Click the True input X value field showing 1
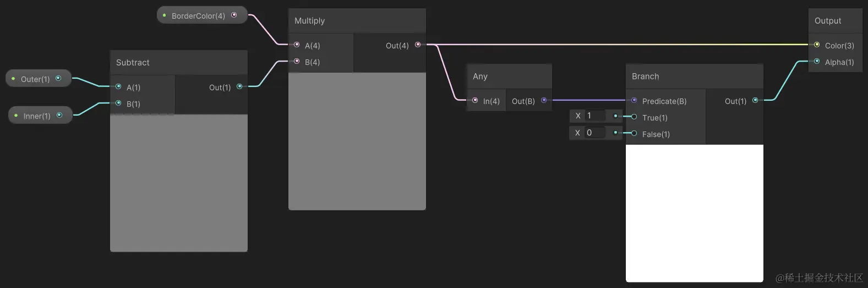The width and height of the screenshot is (868, 288). click(595, 116)
